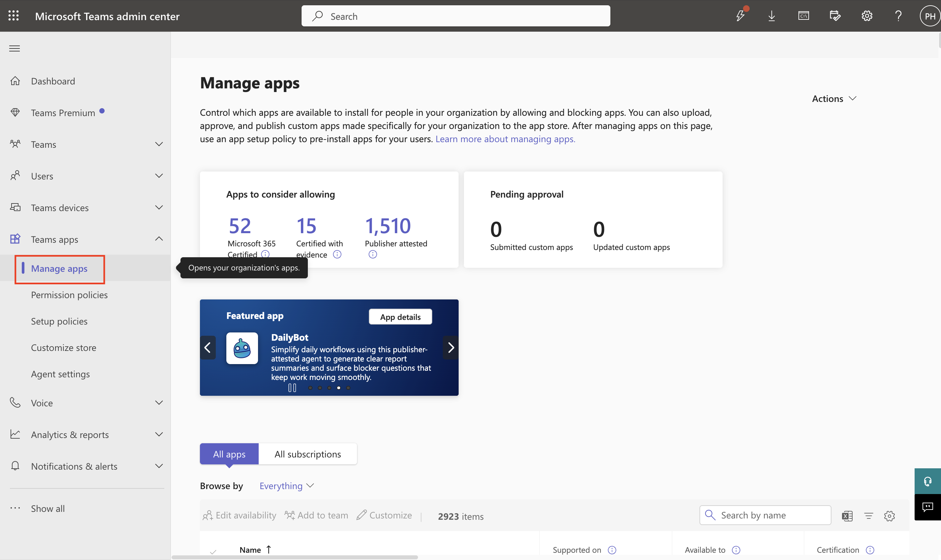Sort the table by Name column
Screen dimensions: 941x560
point(255,550)
